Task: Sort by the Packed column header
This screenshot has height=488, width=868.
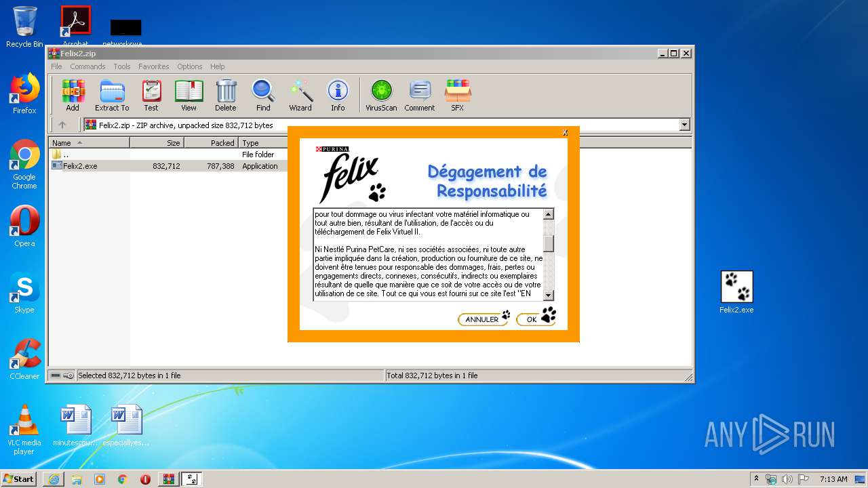Action: (211, 143)
